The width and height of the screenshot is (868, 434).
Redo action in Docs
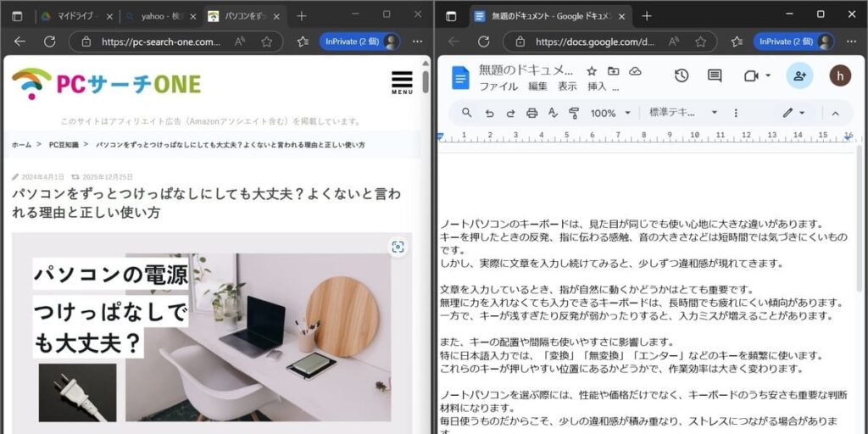click(x=510, y=113)
